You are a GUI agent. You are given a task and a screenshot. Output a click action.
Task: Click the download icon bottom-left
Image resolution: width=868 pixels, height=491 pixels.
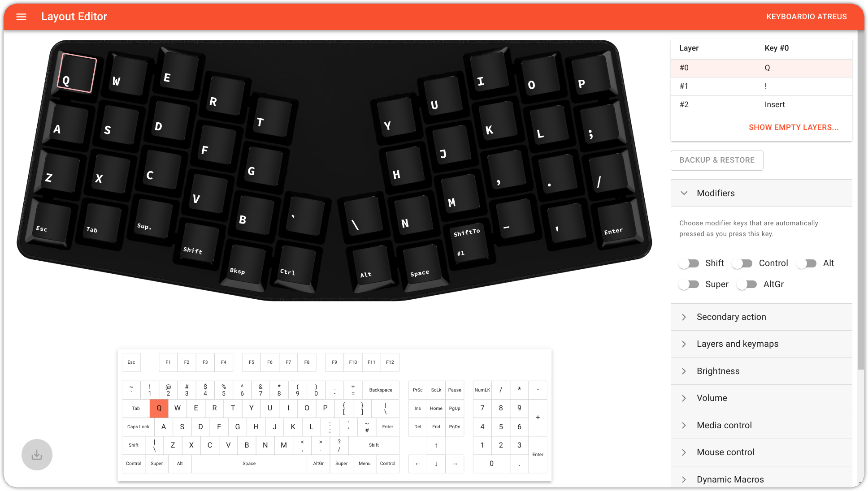pyautogui.click(x=36, y=454)
